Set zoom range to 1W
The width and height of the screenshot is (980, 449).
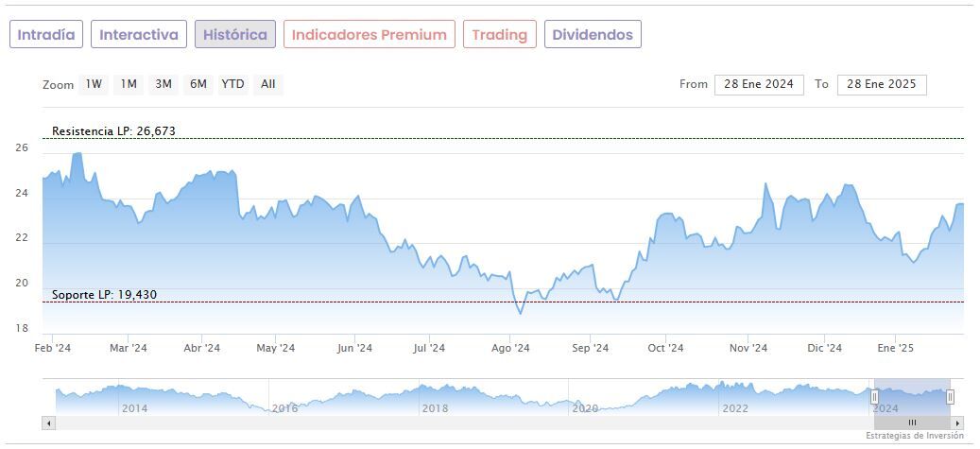pyautogui.click(x=94, y=84)
